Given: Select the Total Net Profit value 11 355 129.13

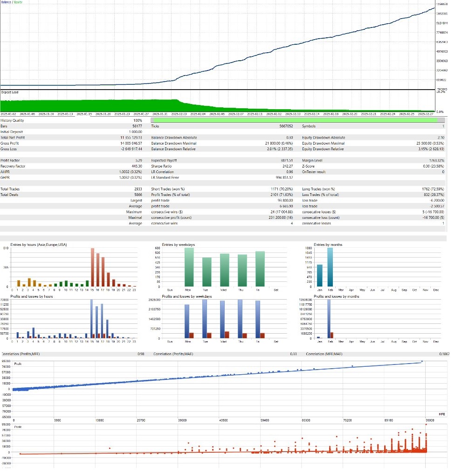Looking at the screenshot, I should 131,140.
